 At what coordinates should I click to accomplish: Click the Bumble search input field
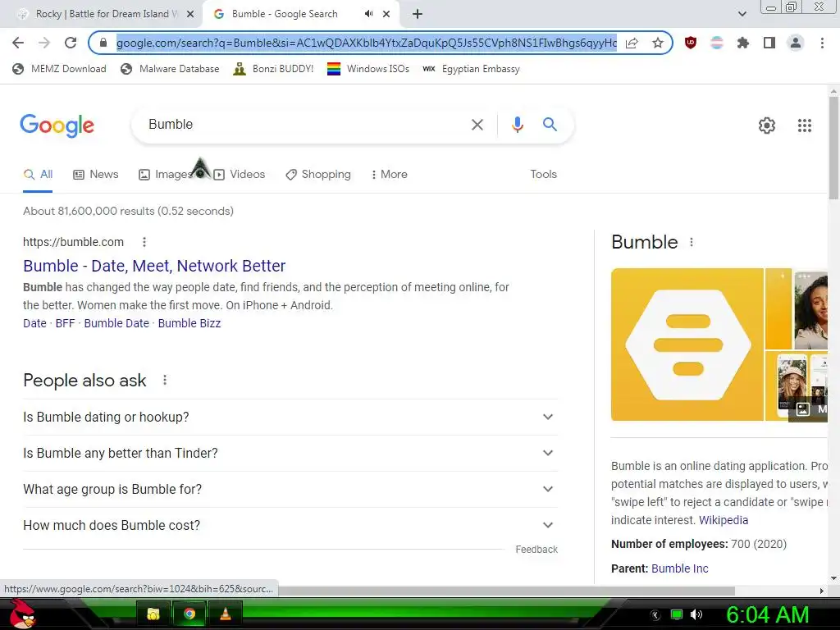point(305,125)
